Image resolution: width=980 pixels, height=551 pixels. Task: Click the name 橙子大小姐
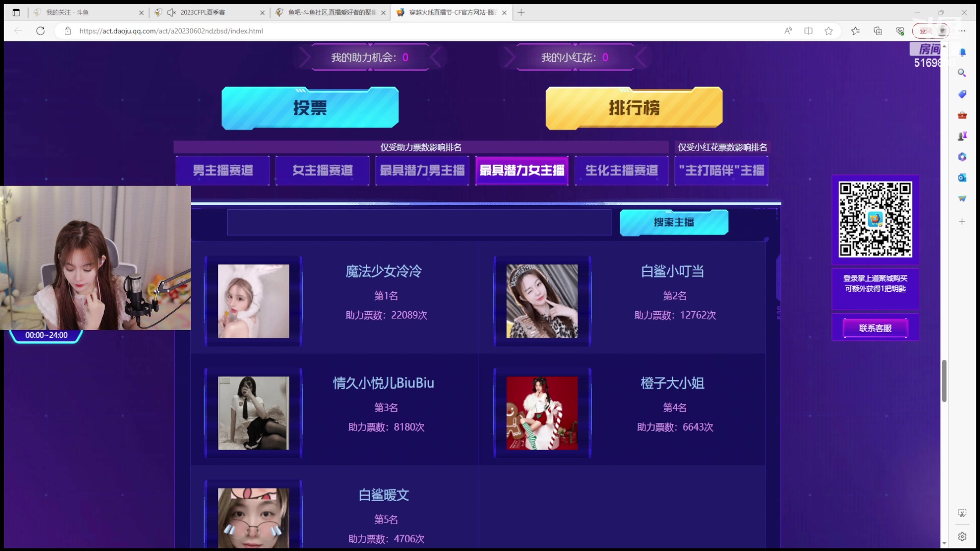672,383
